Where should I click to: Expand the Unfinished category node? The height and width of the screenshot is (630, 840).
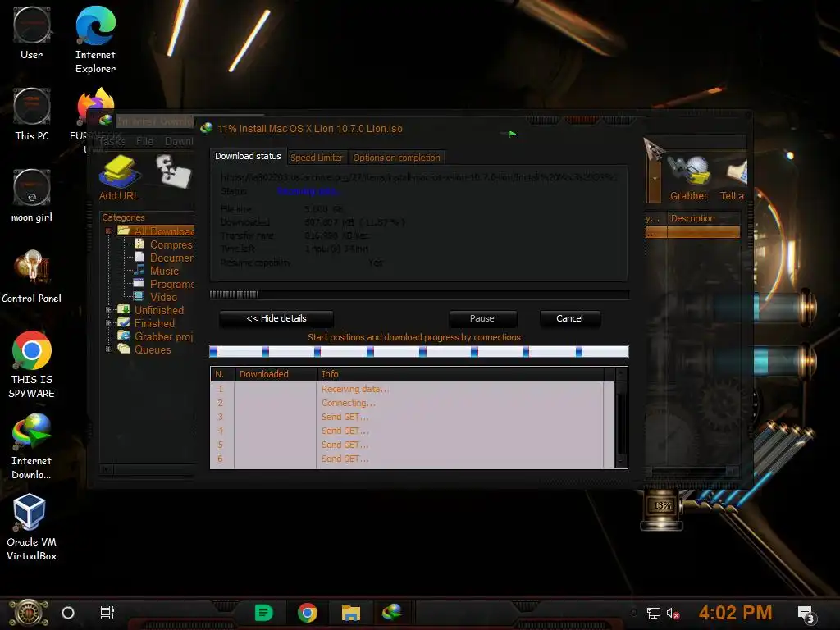(x=108, y=310)
